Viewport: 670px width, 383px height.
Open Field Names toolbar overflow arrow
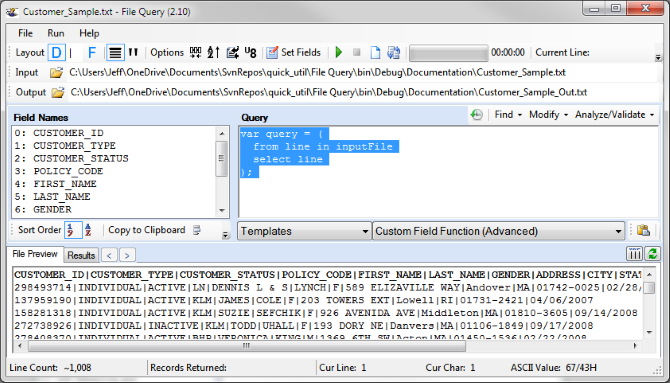(225, 235)
